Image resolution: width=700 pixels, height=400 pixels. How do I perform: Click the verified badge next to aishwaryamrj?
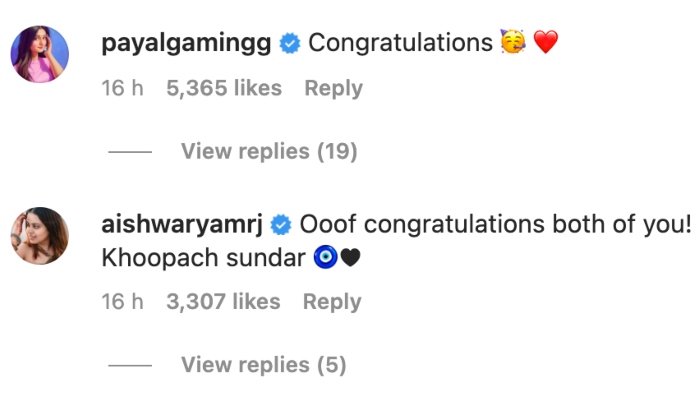click(x=281, y=223)
